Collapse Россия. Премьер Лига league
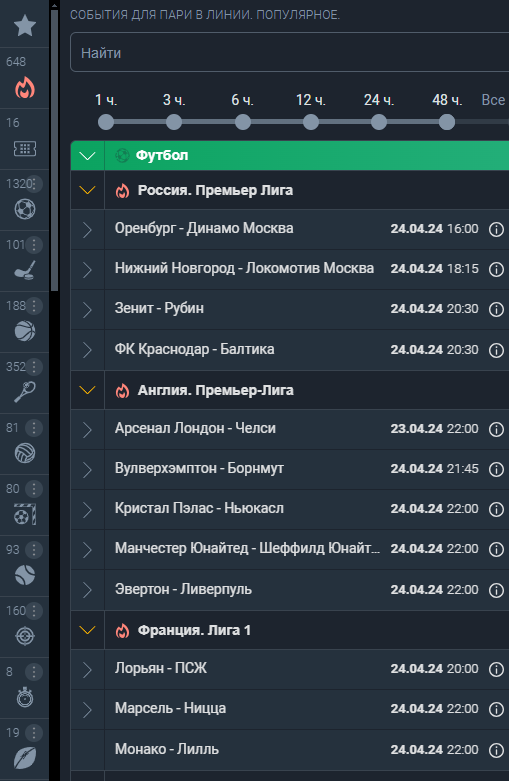 pos(87,190)
